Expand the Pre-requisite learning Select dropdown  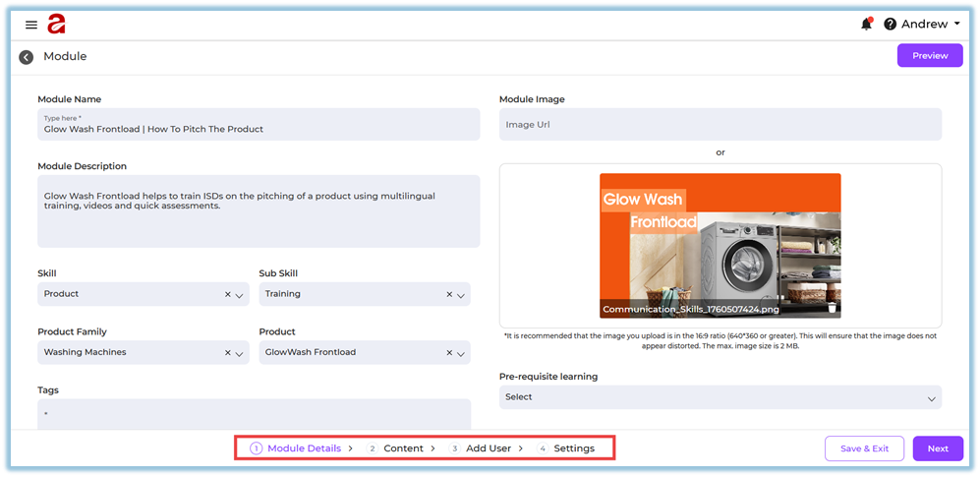pyautogui.click(x=930, y=397)
